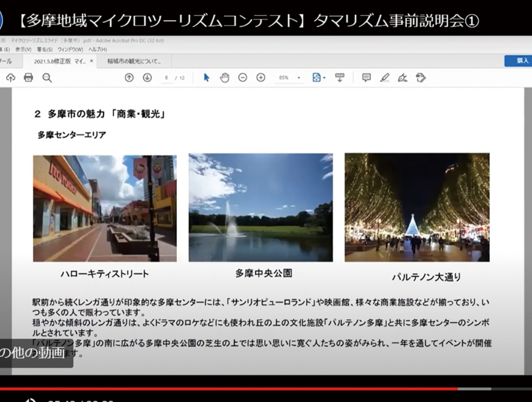Open the search magnifier tool
This screenshot has height=402, width=532.
(x=47, y=78)
